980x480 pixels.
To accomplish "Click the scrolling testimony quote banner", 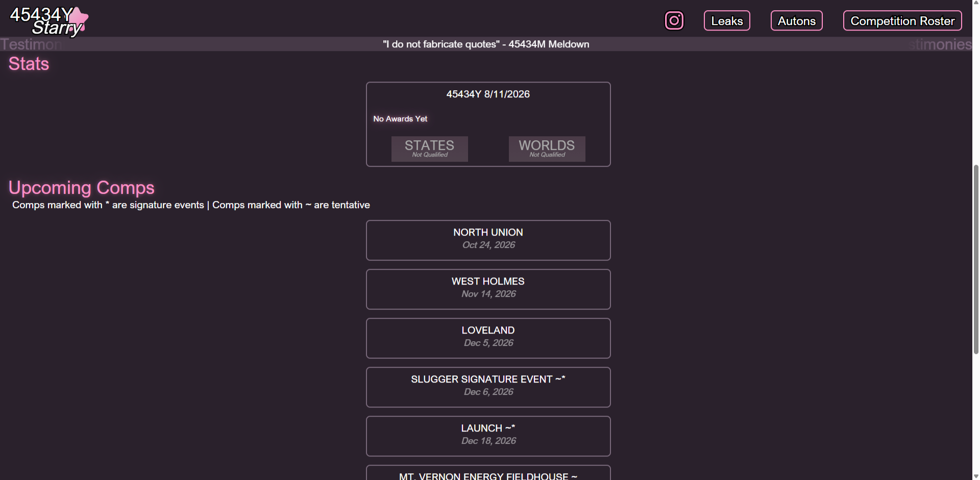I will pos(486,44).
